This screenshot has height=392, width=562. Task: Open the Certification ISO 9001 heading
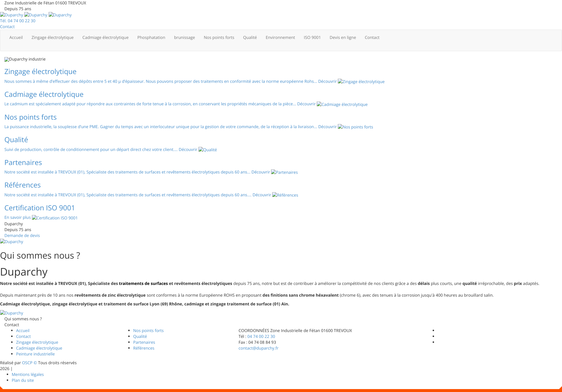coord(40,208)
